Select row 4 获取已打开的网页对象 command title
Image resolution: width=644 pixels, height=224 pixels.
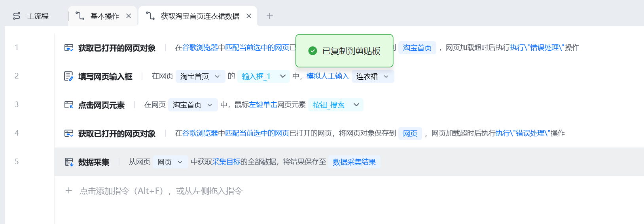click(117, 134)
